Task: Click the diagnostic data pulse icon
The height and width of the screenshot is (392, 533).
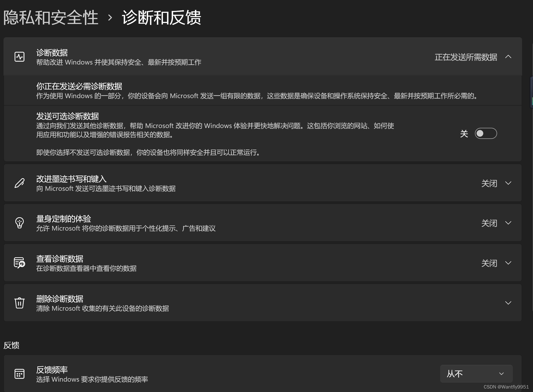Action: 19,57
